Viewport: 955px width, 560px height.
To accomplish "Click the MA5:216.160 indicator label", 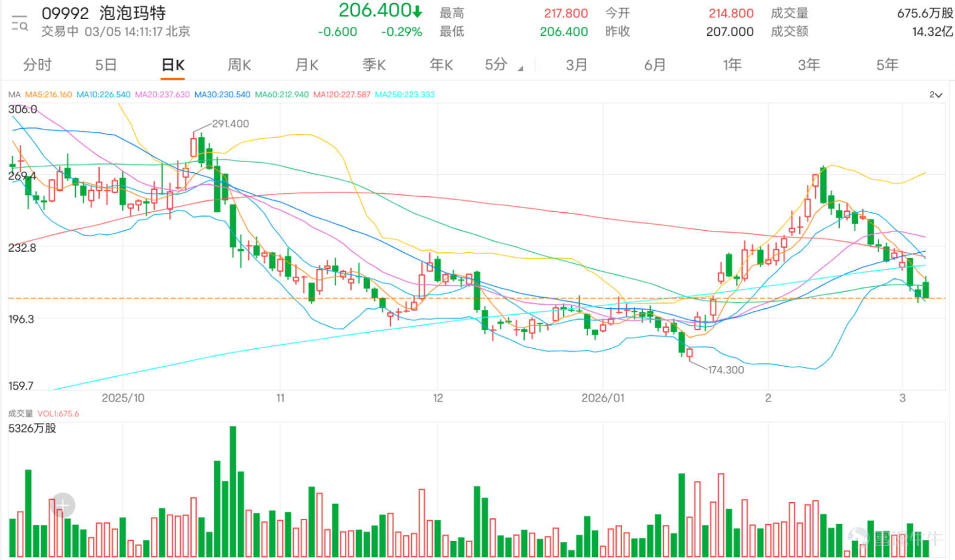I will [x=48, y=94].
